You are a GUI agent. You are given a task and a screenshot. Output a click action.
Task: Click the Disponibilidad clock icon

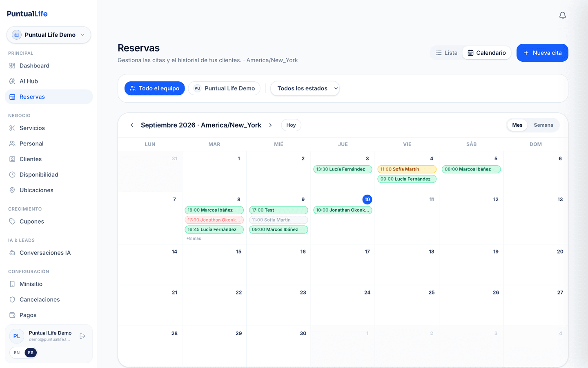tap(12, 175)
